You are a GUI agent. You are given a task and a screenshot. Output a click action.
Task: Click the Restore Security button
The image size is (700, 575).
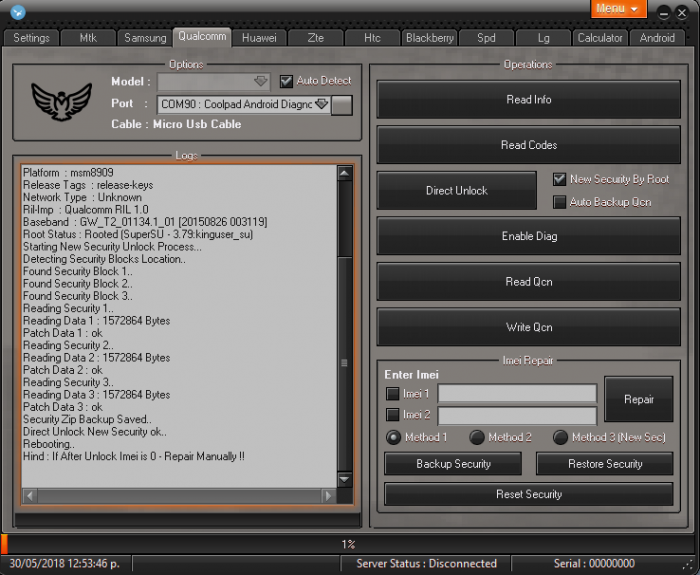click(605, 464)
